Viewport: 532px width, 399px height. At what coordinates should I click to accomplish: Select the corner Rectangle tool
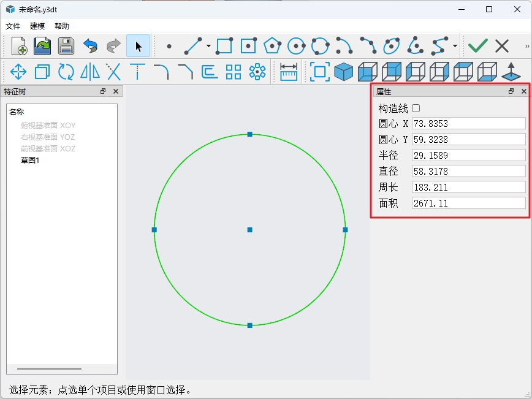224,46
